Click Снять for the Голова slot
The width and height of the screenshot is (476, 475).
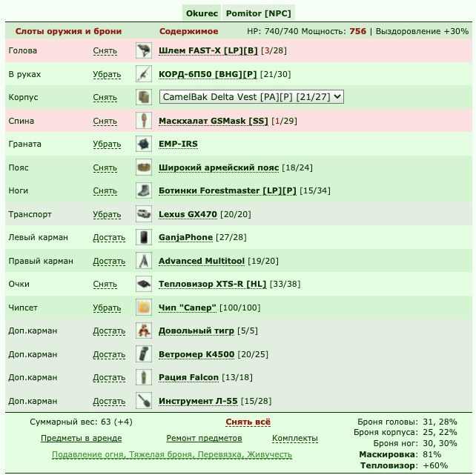pos(105,51)
